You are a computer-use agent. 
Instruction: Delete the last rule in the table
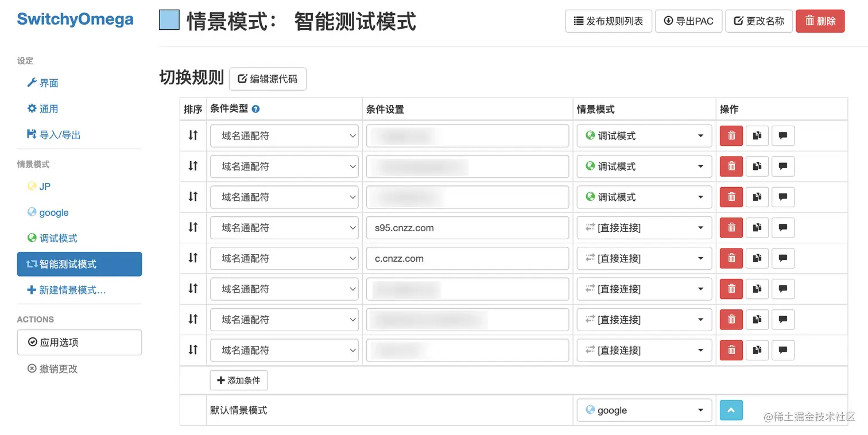coord(731,350)
